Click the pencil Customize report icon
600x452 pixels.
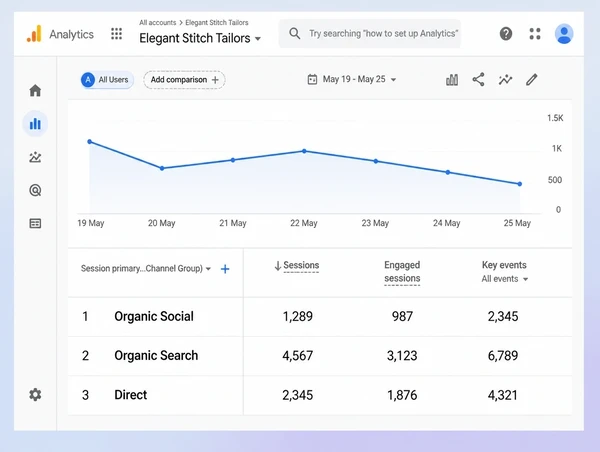pos(532,79)
